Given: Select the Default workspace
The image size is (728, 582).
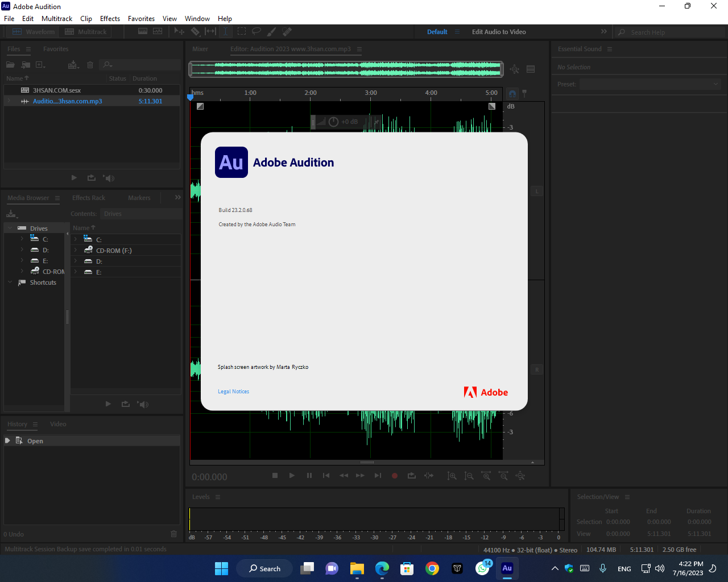Looking at the screenshot, I should [x=437, y=32].
